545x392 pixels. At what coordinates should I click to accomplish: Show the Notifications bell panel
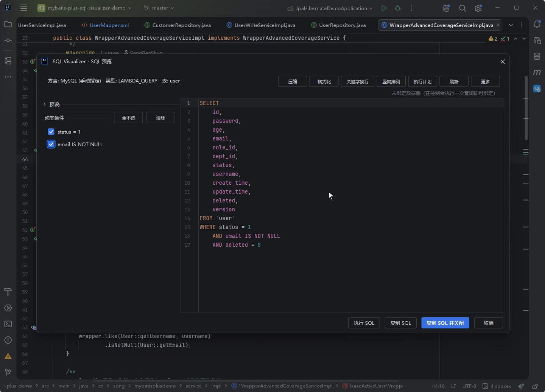pyautogui.click(x=537, y=25)
